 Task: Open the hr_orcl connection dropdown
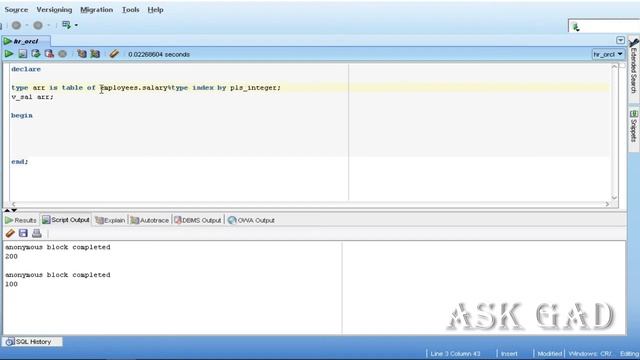tap(608, 54)
